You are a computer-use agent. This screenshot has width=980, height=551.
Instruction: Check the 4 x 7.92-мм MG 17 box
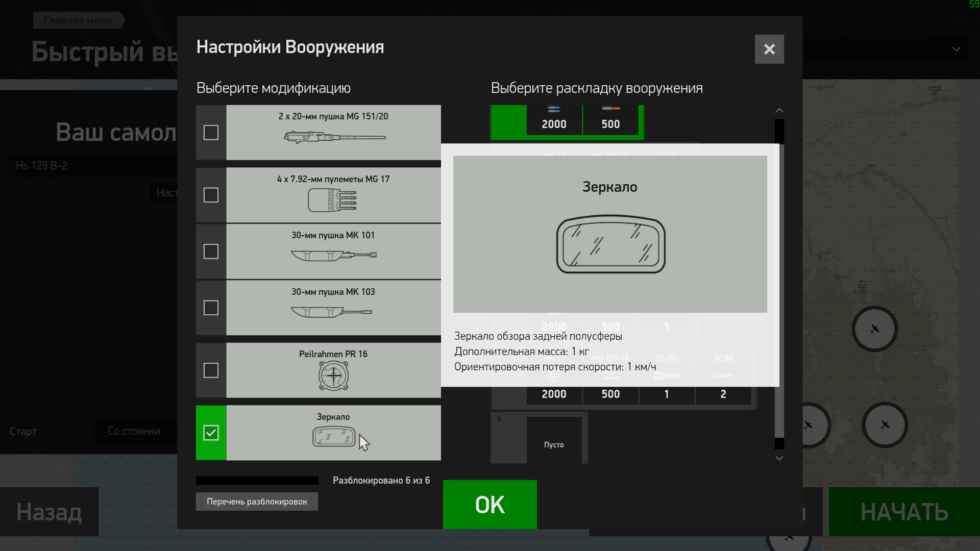[x=211, y=195]
